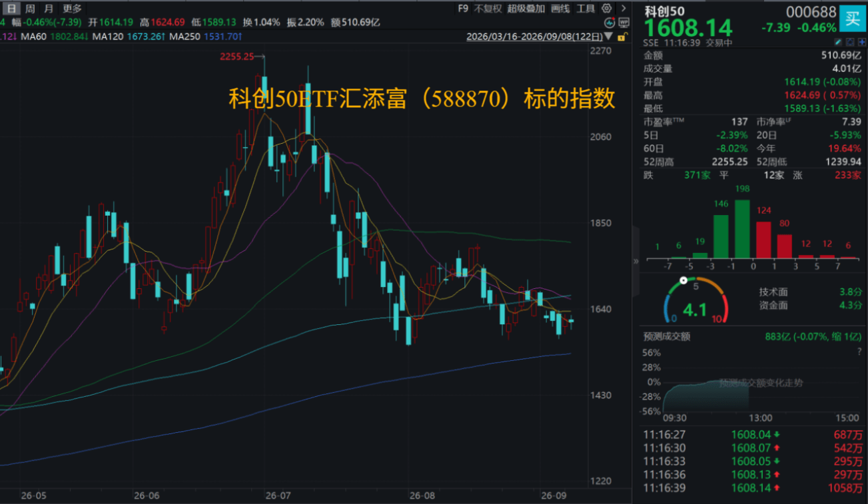Image resolution: width=868 pixels, height=504 pixels.
Task: Click the pulse monitor icon with red dot
Action: (610, 22)
